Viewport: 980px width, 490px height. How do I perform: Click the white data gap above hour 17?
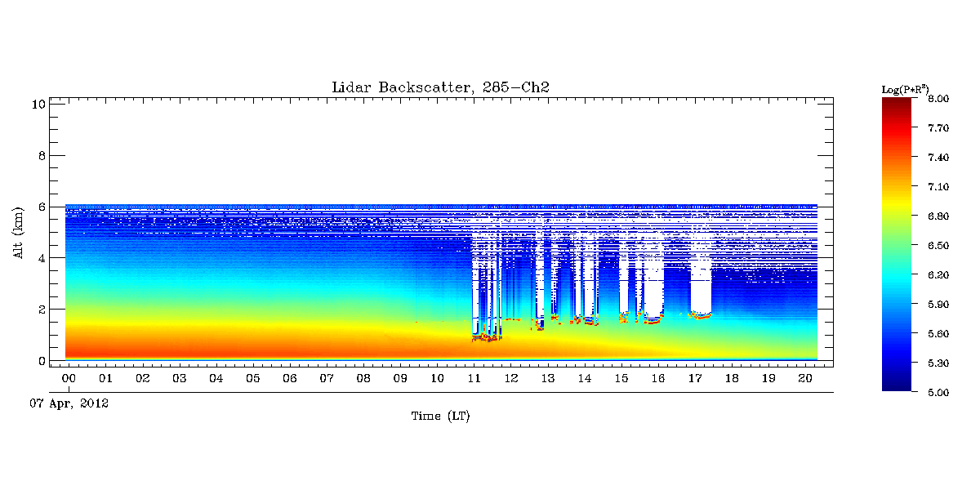click(701, 282)
